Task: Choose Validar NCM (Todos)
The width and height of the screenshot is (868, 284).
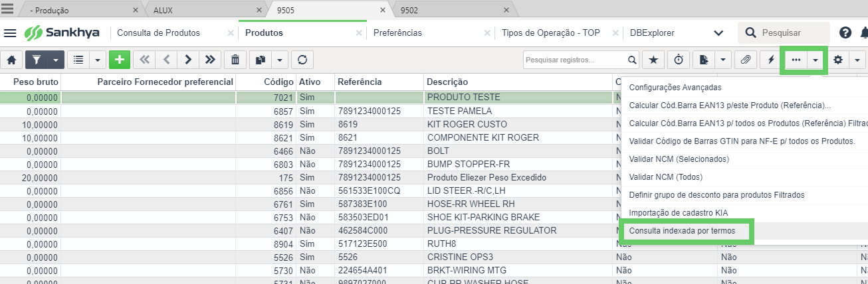Action: click(x=665, y=177)
